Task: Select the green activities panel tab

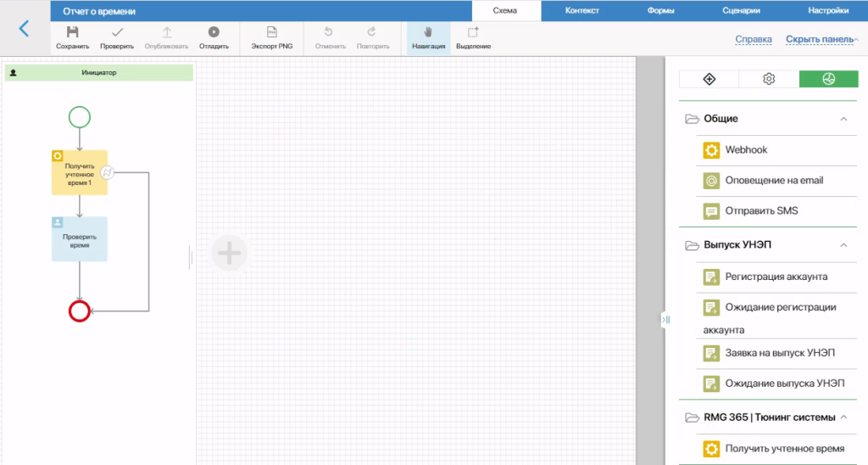Action: click(x=829, y=79)
